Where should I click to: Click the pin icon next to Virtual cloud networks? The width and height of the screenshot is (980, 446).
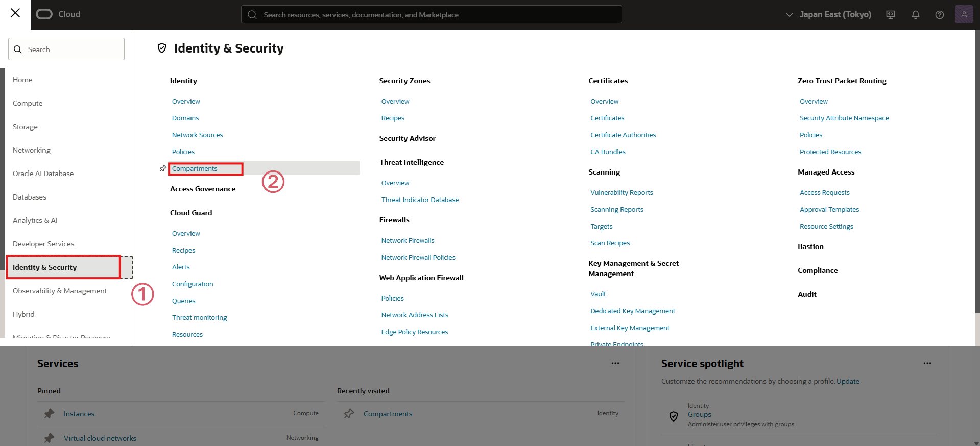tap(49, 438)
